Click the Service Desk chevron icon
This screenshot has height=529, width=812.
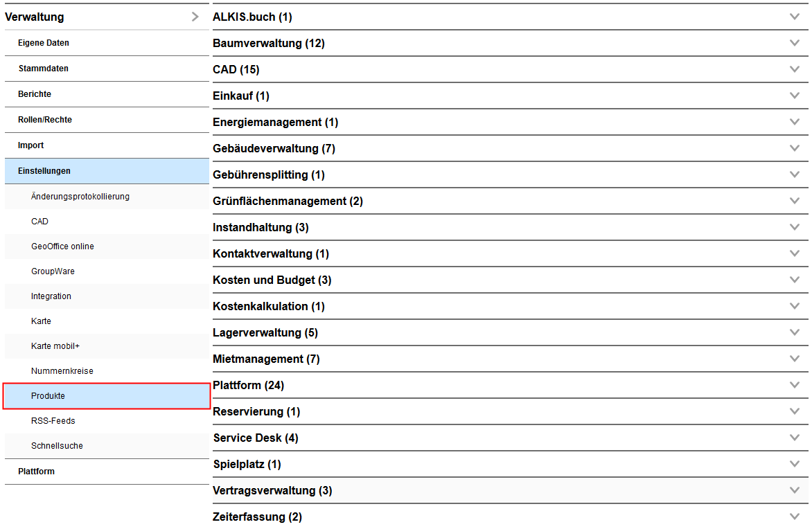(794, 438)
